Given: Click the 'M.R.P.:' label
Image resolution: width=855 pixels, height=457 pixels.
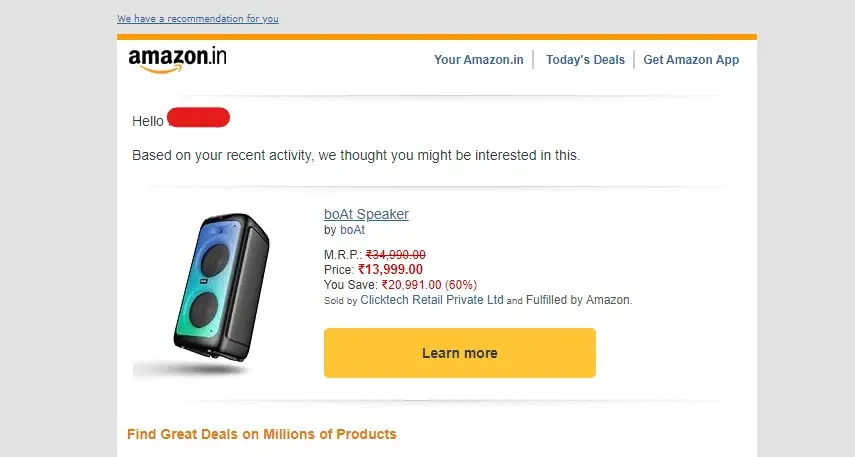Looking at the screenshot, I should (x=343, y=254).
